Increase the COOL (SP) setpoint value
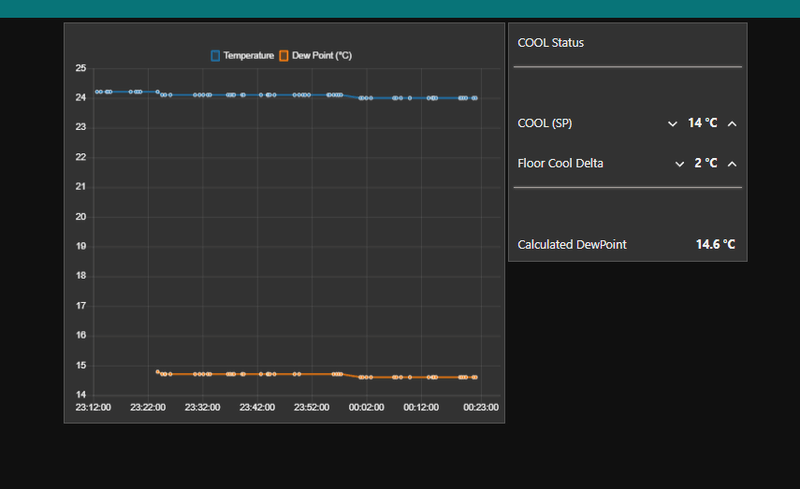This screenshot has height=489, width=800. [x=732, y=123]
